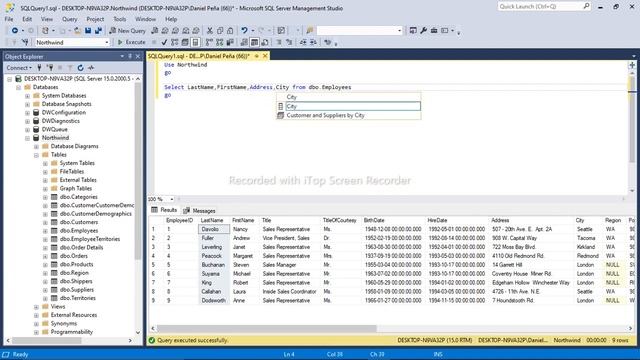Click inside the Quick Launch search field
Viewport: 640px width, 360px height.
coord(540,6)
